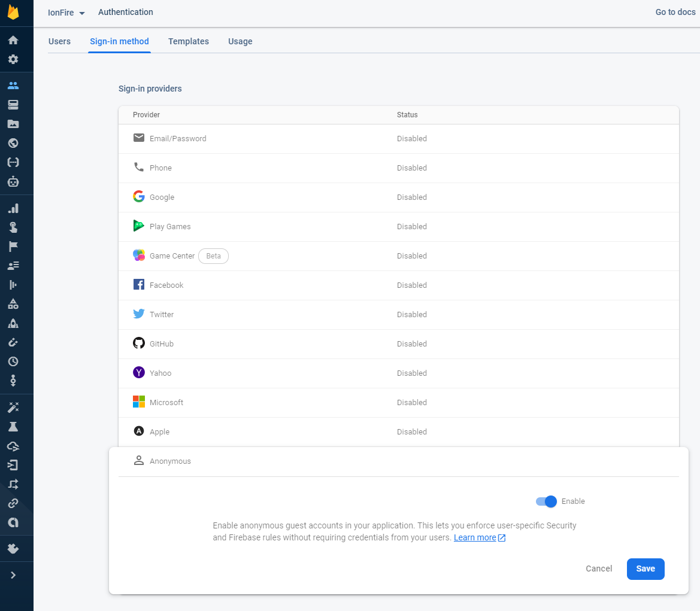Screen dimensions: 700x611
Task: Open the Apple provider row
Action: tap(399, 432)
